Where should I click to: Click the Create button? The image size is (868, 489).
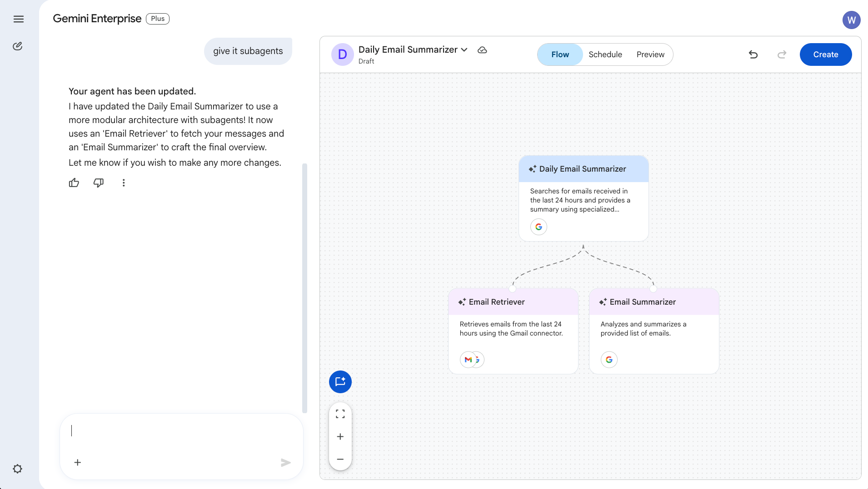[x=826, y=54]
